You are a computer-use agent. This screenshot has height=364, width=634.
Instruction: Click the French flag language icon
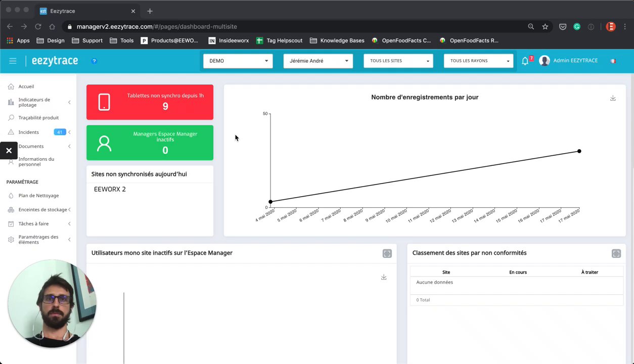point(613,61)
